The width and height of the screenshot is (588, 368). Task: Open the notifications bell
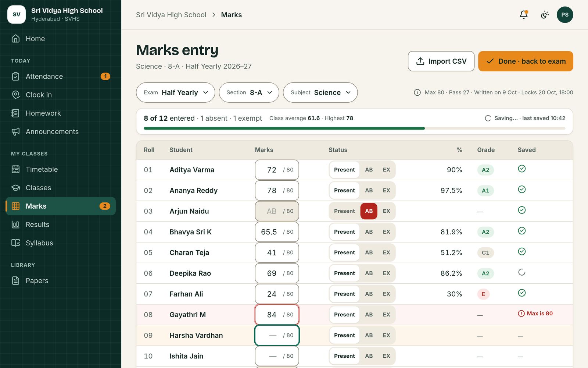coord(524,15)
